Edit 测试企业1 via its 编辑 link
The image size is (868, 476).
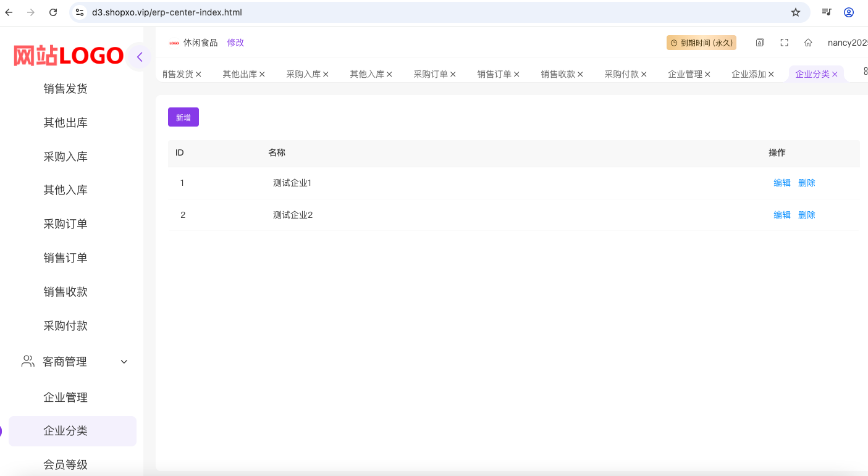point(782,182)
